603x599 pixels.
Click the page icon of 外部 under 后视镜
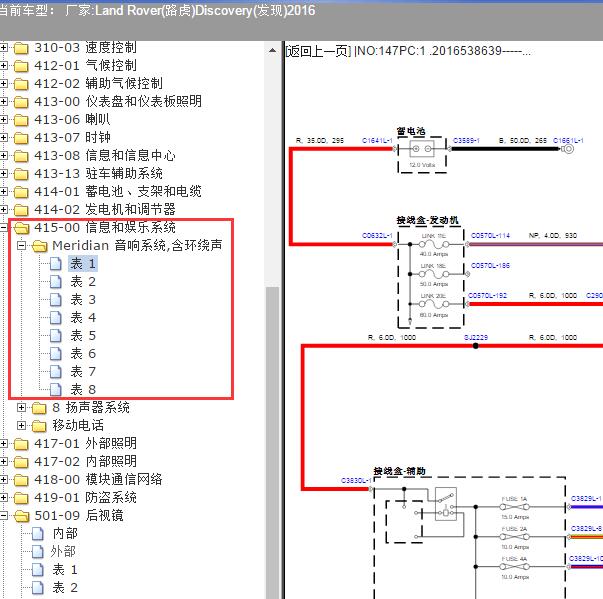coord(38,552)
